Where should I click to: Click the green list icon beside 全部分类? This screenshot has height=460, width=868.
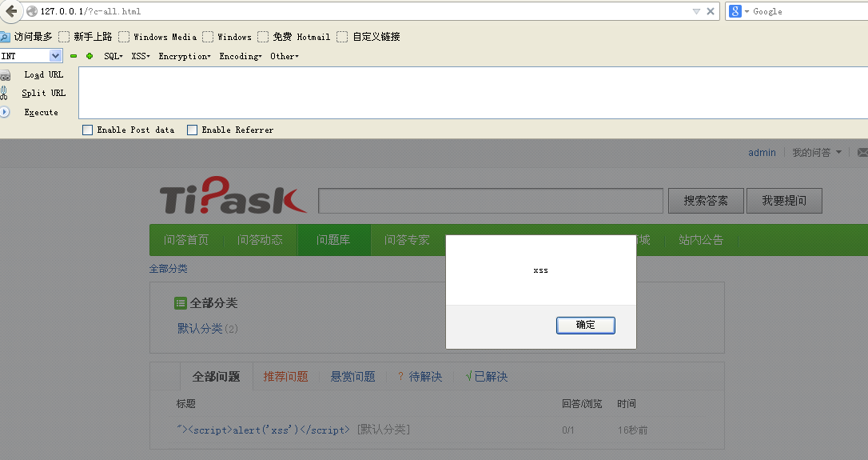pos(181,303)
